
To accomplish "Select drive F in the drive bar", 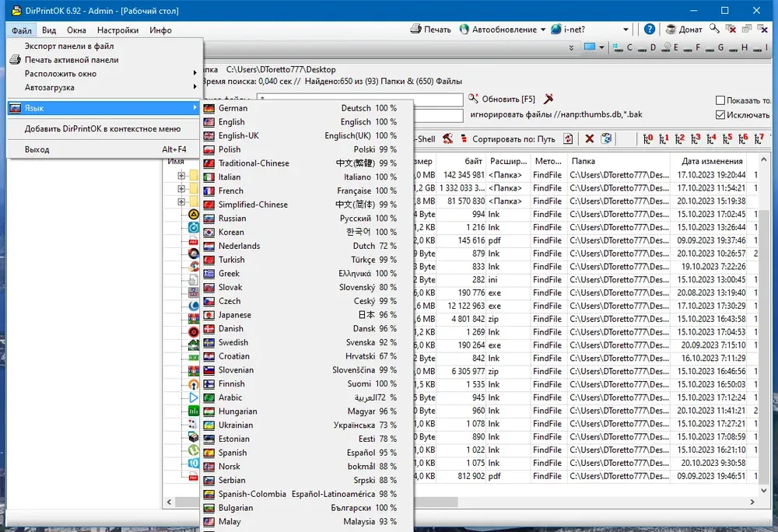I will click(x=692, y=47).
